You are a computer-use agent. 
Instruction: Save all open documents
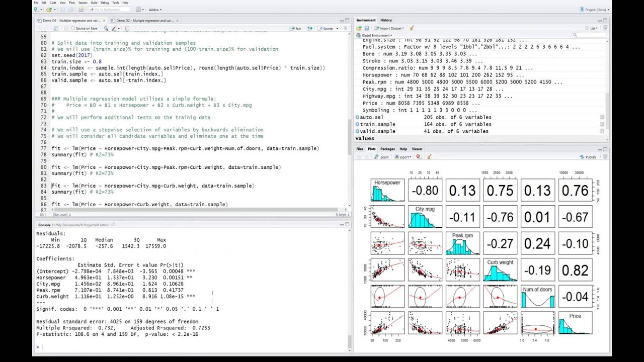tap(71, 10)
